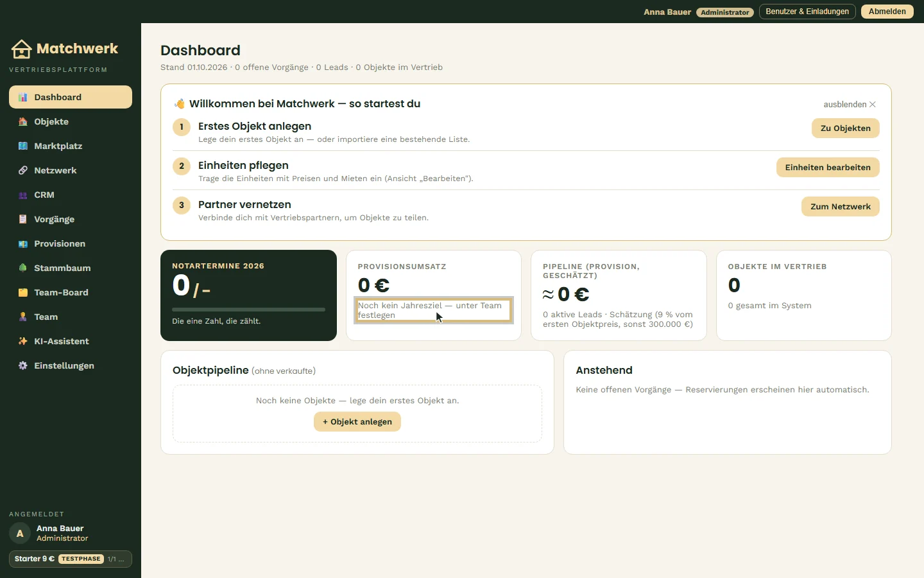924x578 pixels.
Task: Open the Provisionen page
Action: click(71, 243)
